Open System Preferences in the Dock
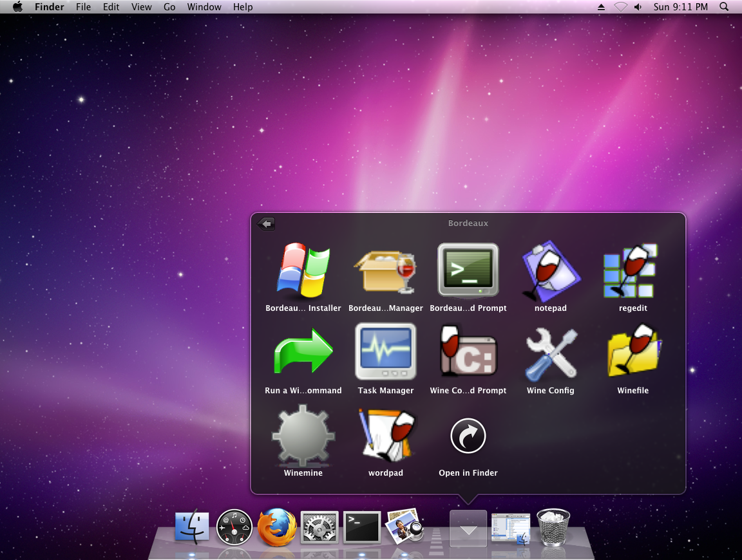The width and height of the screenshot is (742, 560). [x=319, y=527]
